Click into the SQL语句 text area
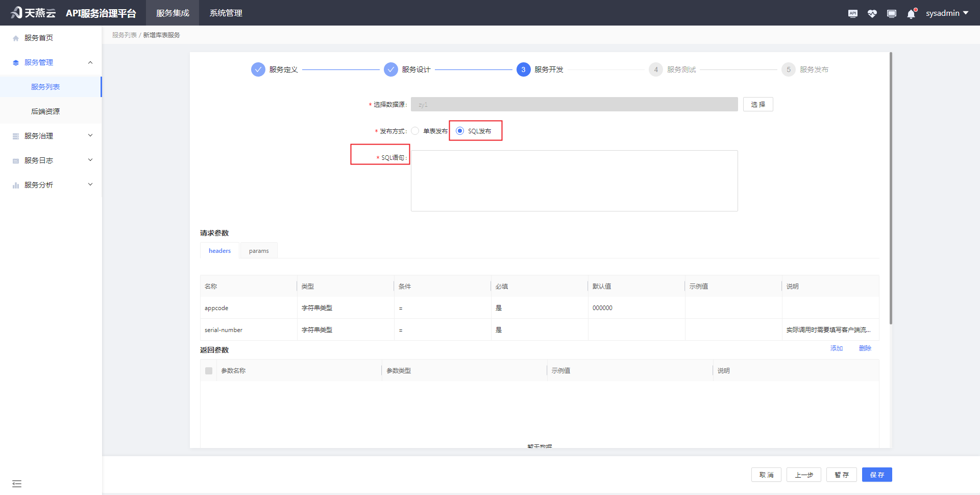The height and width of the screenshot is (495, 980). pyautogui.click(x=574, y=181)
